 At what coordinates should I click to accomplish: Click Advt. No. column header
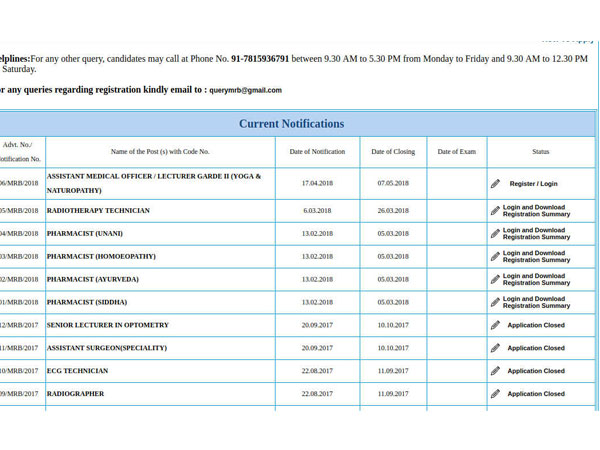pos(19,152)
